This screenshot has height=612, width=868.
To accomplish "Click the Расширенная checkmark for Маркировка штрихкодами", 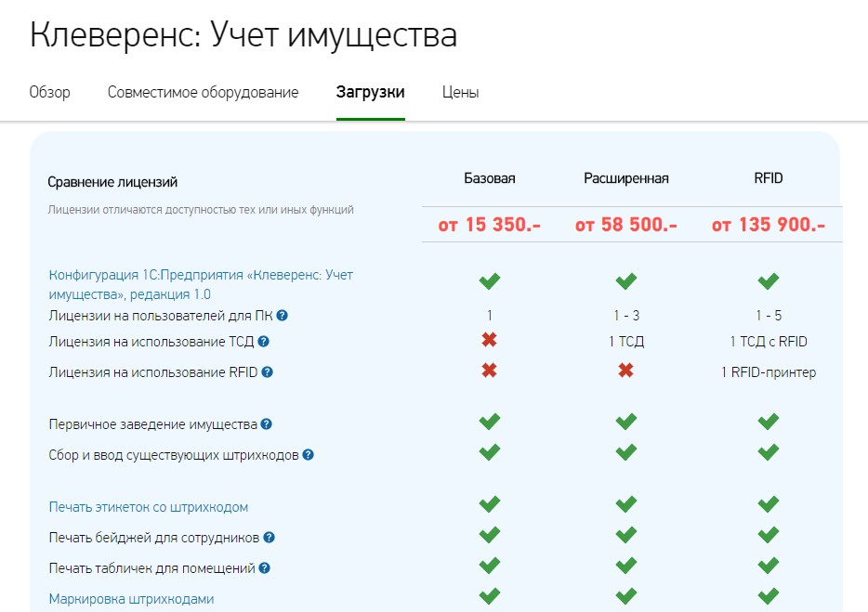I will 626,596.
